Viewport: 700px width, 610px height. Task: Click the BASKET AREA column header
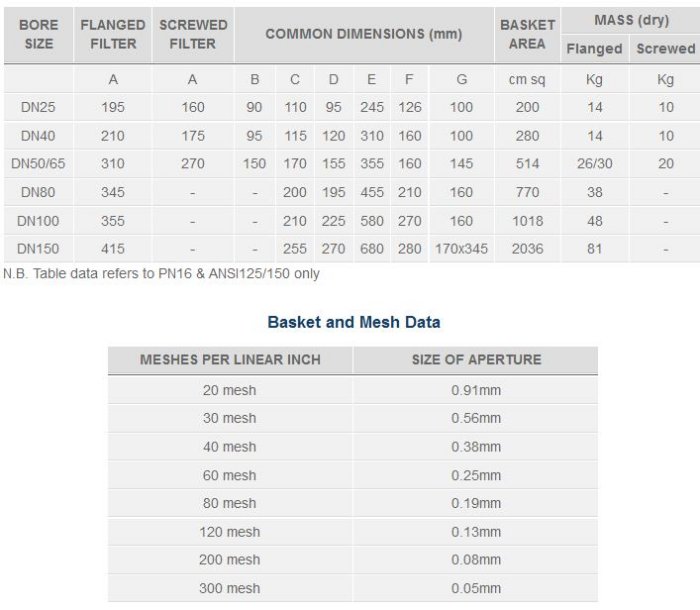527,34
